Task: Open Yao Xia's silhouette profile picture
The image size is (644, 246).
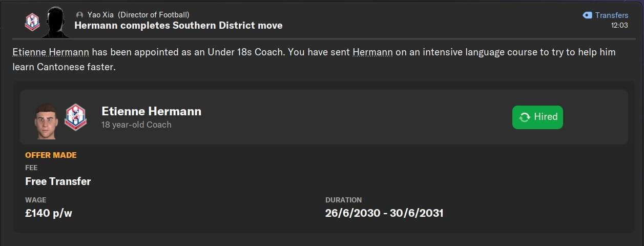Action: 56,22
